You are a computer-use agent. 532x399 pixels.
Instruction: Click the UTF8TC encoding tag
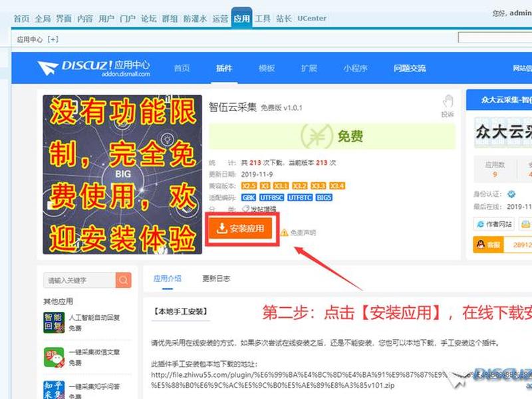300,198
